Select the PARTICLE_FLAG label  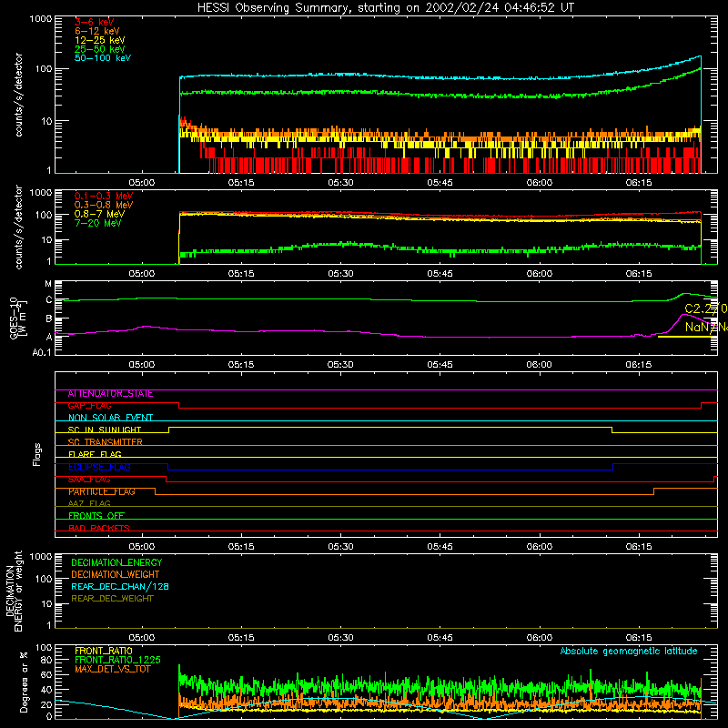tap(102, 491)
